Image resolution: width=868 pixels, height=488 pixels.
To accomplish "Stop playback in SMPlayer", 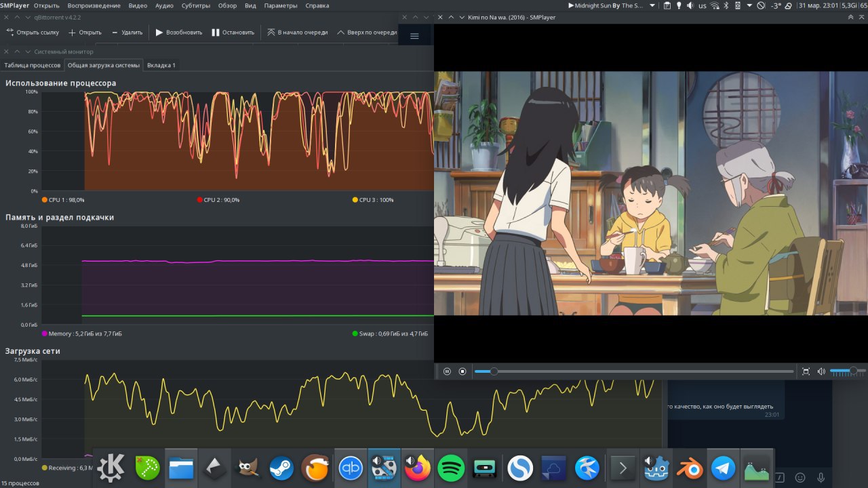I will (462, 371).
